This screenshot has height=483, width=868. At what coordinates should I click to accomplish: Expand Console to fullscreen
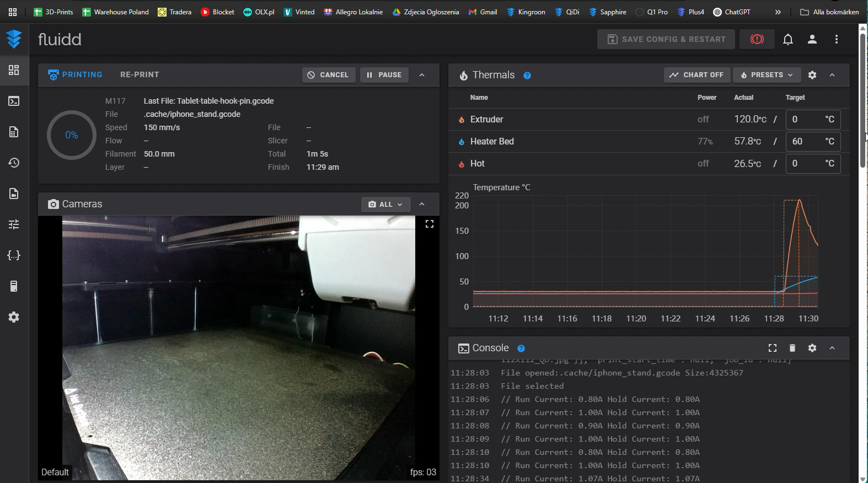click(x=773, y=348)
